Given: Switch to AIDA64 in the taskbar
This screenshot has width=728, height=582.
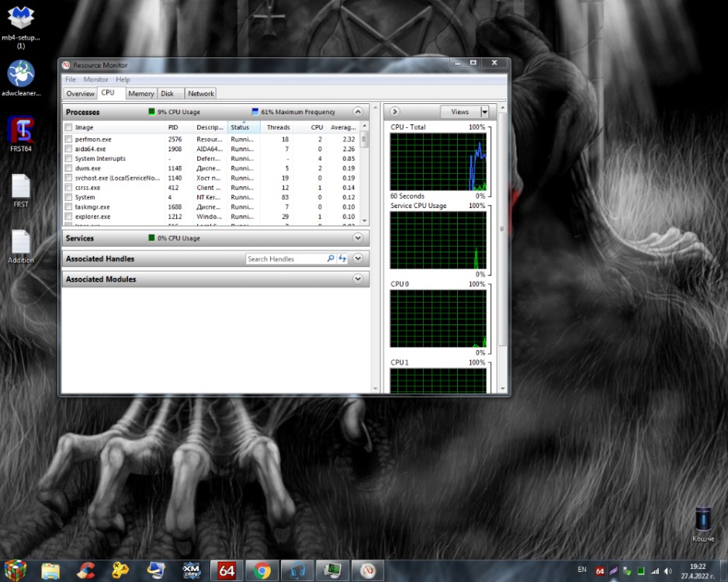Looking at the screenshot, I should coord(227,571).
